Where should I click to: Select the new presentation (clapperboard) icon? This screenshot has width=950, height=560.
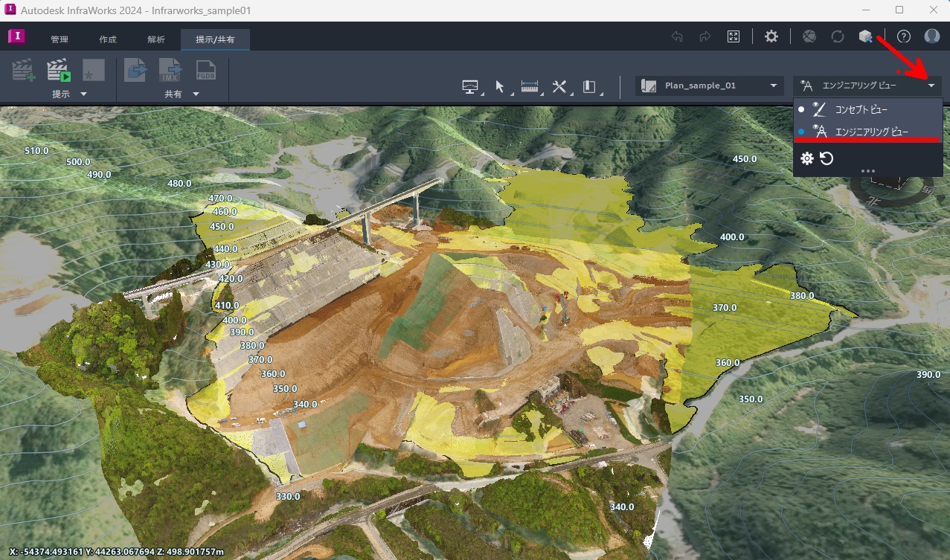coord(21,68)
